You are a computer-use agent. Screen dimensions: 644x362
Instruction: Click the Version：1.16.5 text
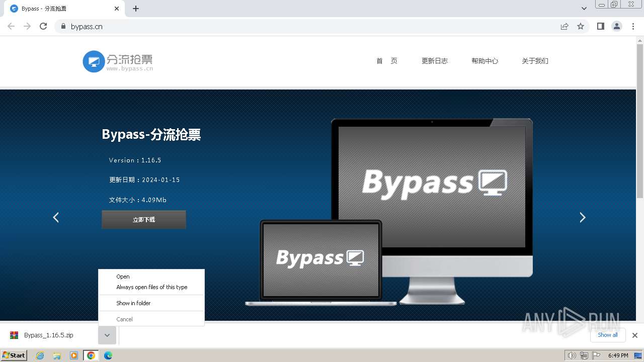coord(135,160)
